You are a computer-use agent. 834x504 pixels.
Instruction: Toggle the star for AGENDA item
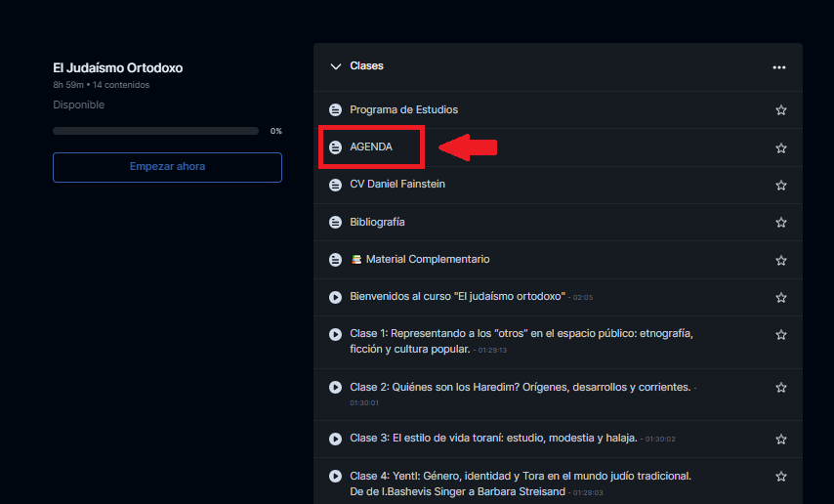780,148
